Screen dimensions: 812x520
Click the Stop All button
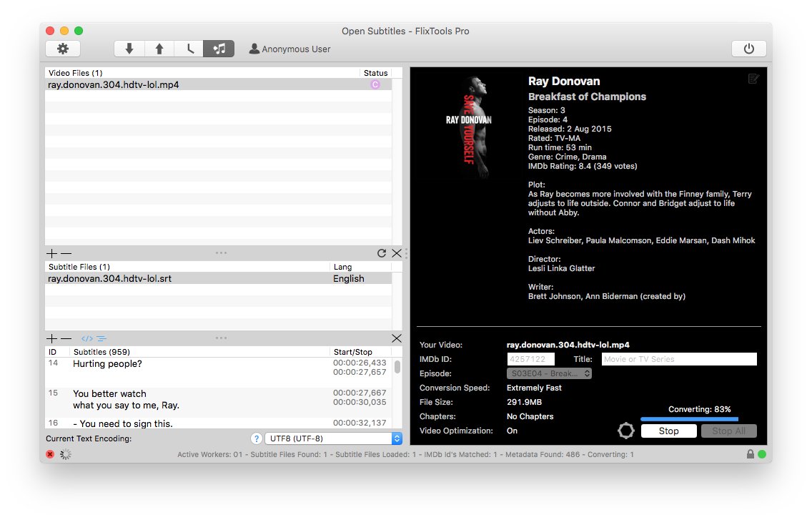[728, 431]
